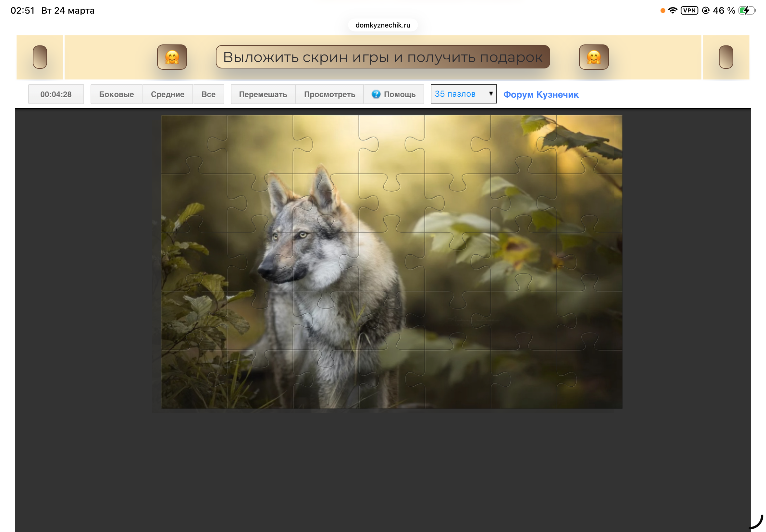Show only Боковые edge pieces

116,94
